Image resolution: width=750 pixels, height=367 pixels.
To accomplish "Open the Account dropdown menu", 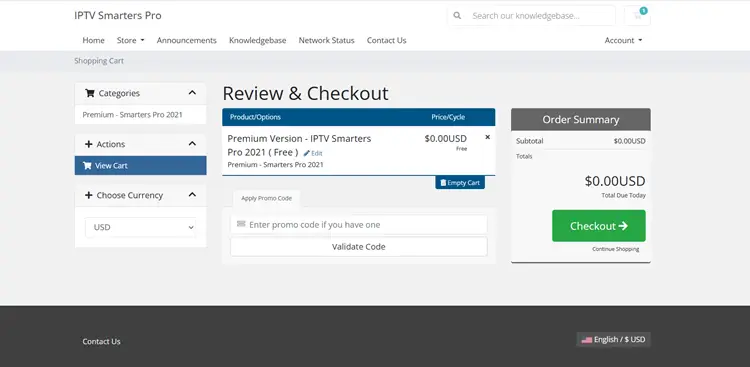I will [623, 40].
